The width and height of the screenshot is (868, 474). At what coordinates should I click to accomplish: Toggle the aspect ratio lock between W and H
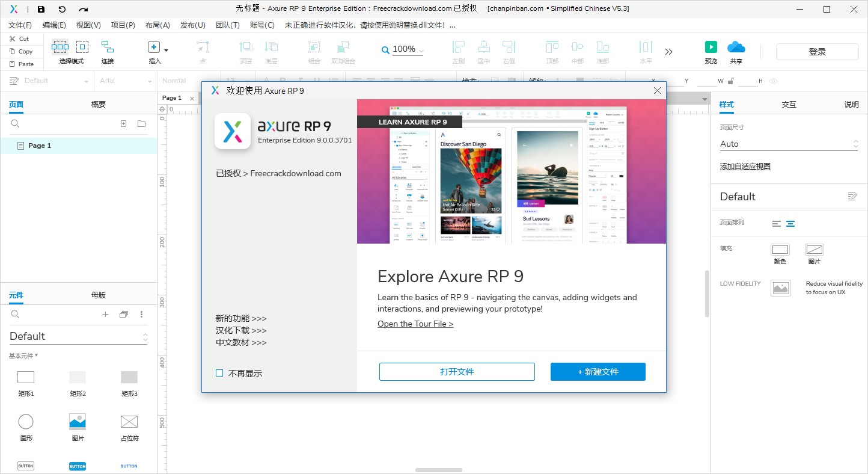tap(730, 81)
